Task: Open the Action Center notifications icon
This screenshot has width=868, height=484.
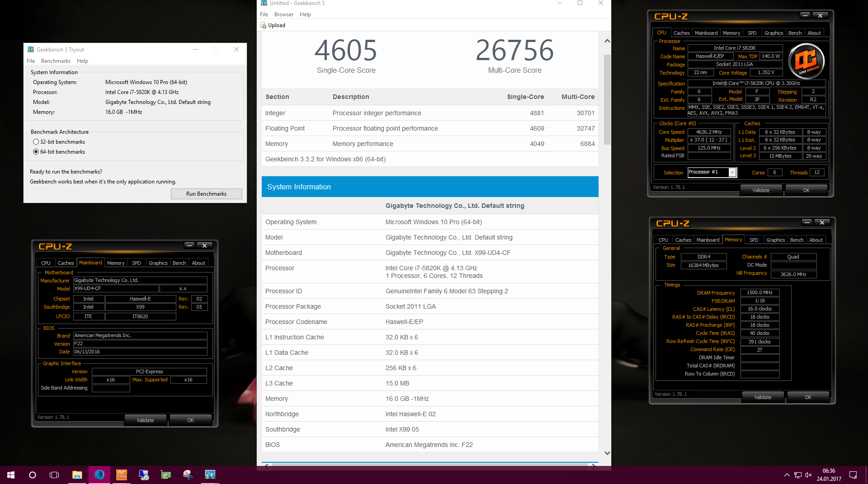Action: (x=853, y=475)
